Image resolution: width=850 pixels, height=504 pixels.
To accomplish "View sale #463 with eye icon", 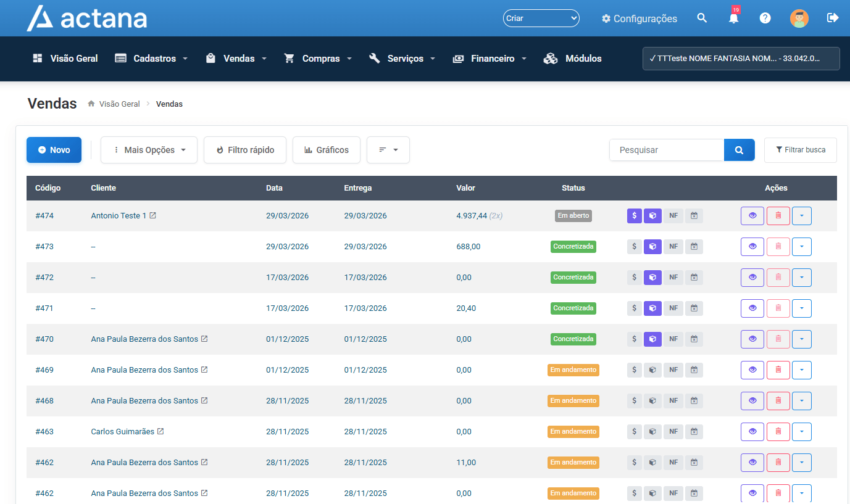I will 752,432.
